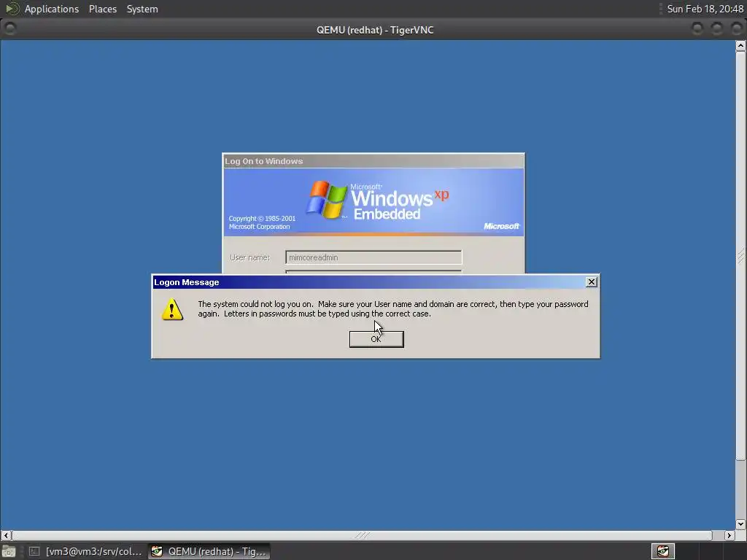This screenshot has height=560, width=747.
Task: Click the horizontal scrollbar left arrow
Action: click(6, 535)
